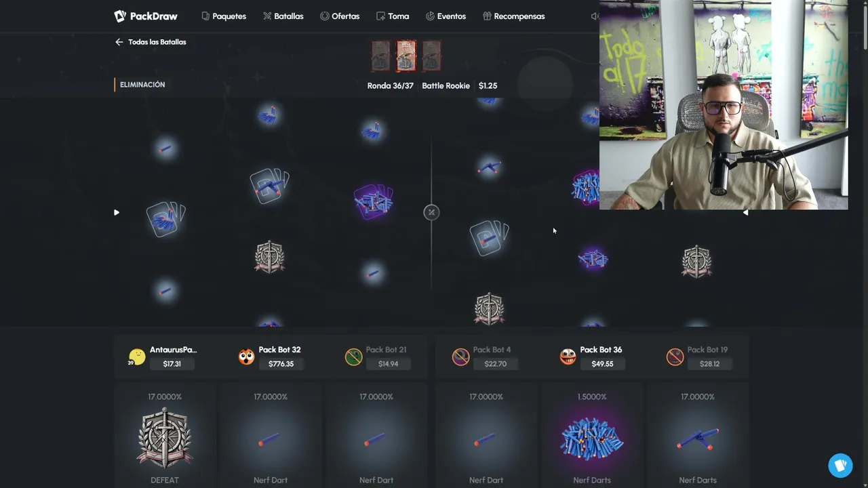The image size is (868, 488).
Task: Open the blue chat support bubble
Action: [x=840, y=466]
